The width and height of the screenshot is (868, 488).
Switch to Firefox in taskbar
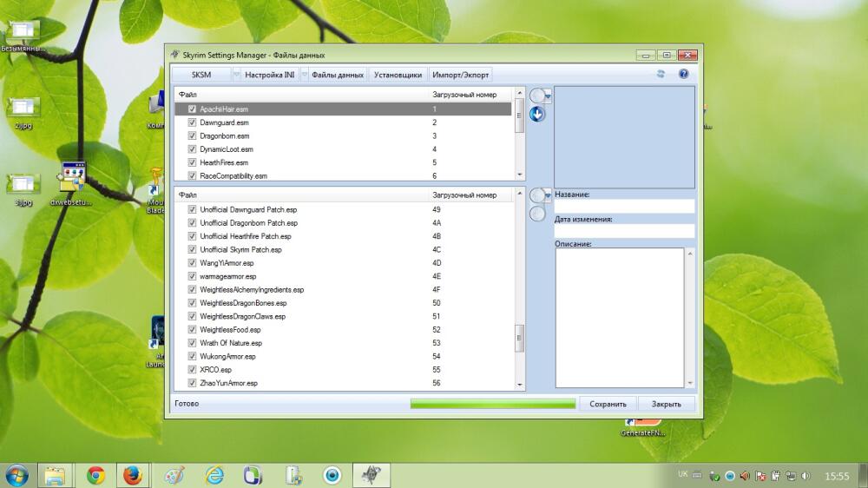133,475
